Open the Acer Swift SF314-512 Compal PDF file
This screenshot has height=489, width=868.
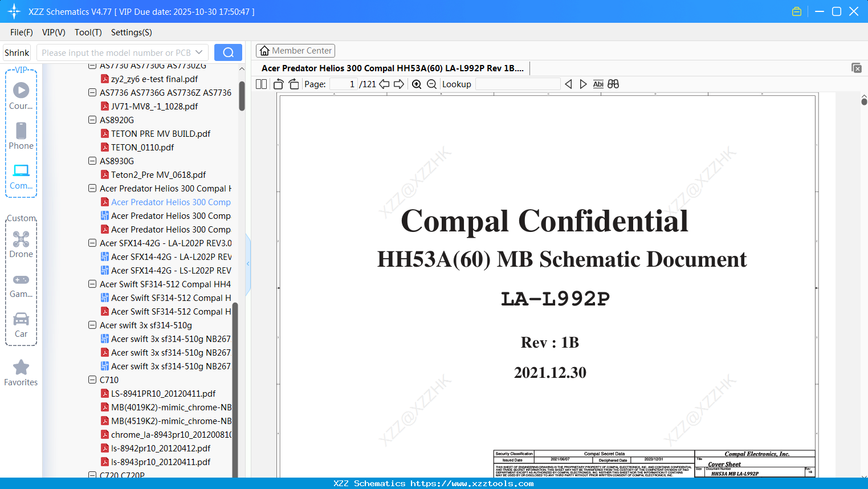point(166,311)
